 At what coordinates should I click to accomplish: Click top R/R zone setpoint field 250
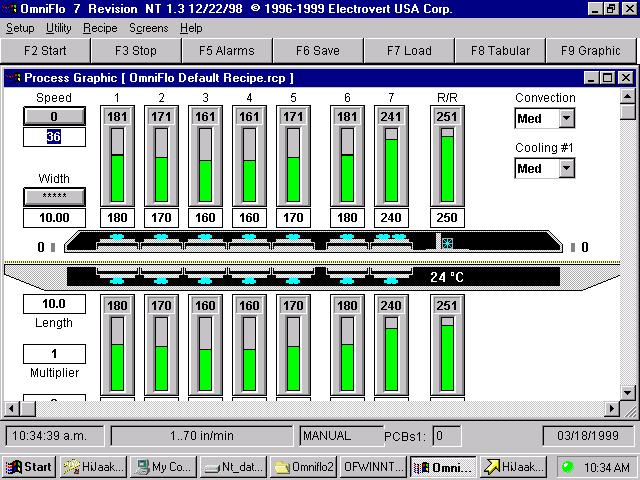(447, 218)
